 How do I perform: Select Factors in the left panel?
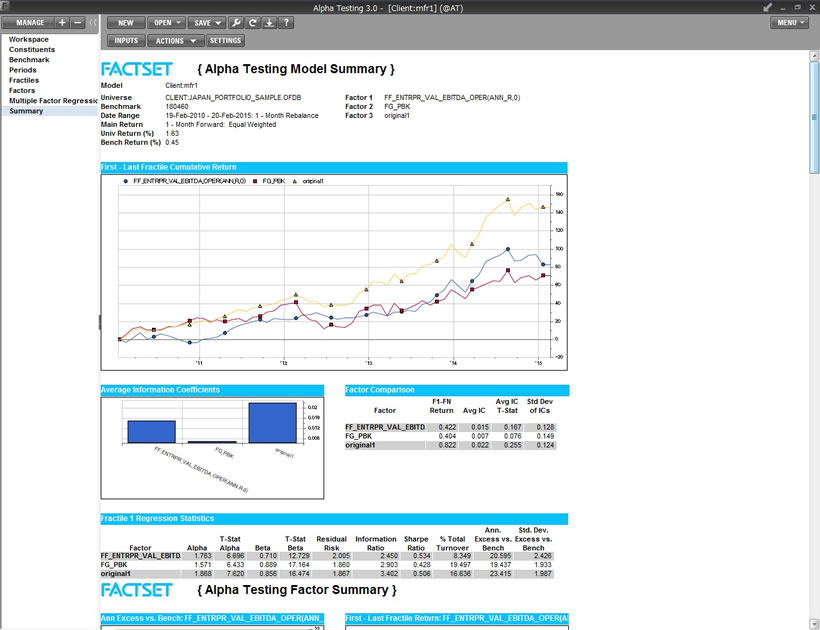(x=22, y=90)
